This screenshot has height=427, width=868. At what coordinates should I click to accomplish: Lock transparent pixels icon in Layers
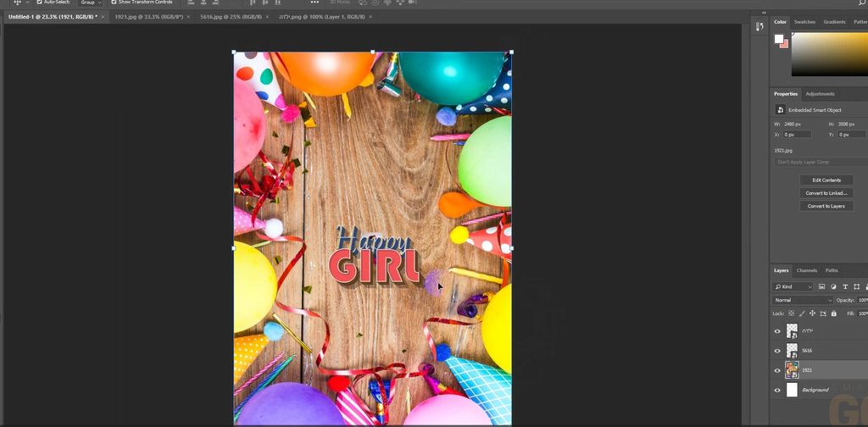click(791, 313)
